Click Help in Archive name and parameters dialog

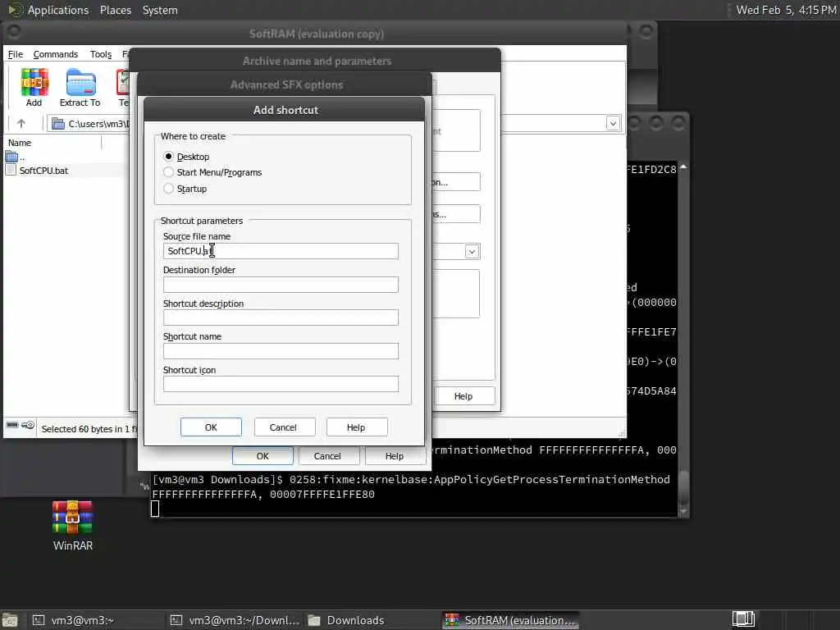point(463,396)
